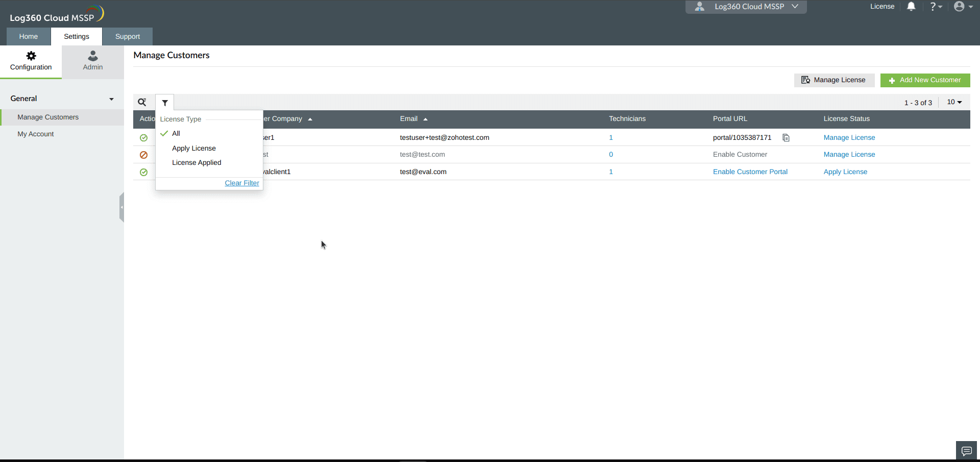Screen dimensions: 980x462
Task: Click Manage License for testuser+test@zohotest.com
Action: pos(849,138)
